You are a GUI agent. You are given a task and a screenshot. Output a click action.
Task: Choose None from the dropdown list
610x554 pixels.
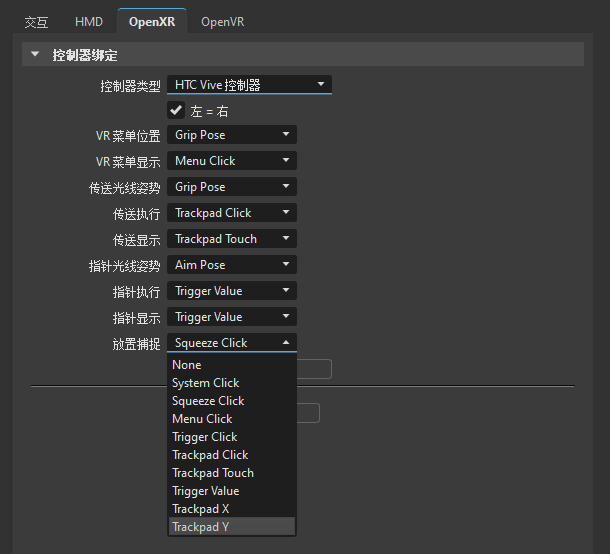tap(232, 365)
